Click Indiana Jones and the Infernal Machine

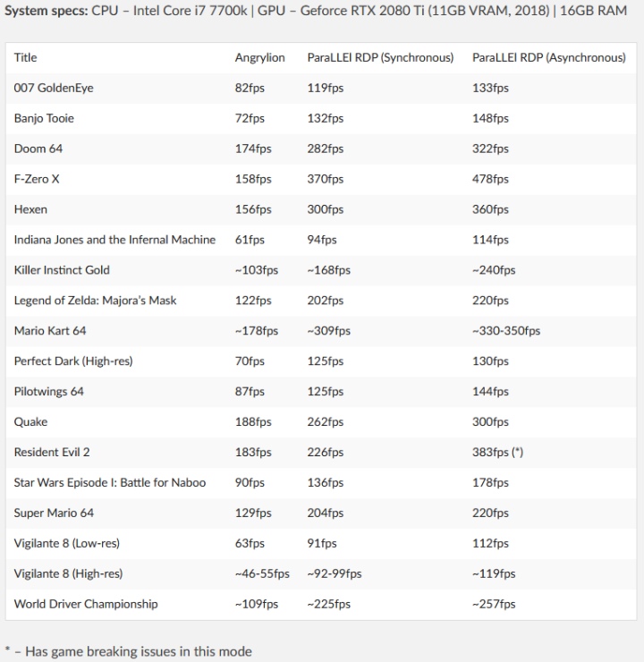pos(114,240)
